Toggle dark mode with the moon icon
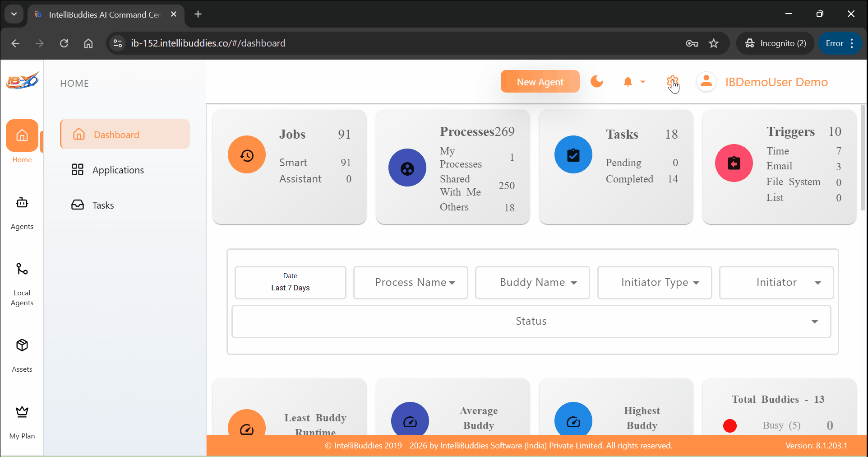868x457 pixels. 596,82
